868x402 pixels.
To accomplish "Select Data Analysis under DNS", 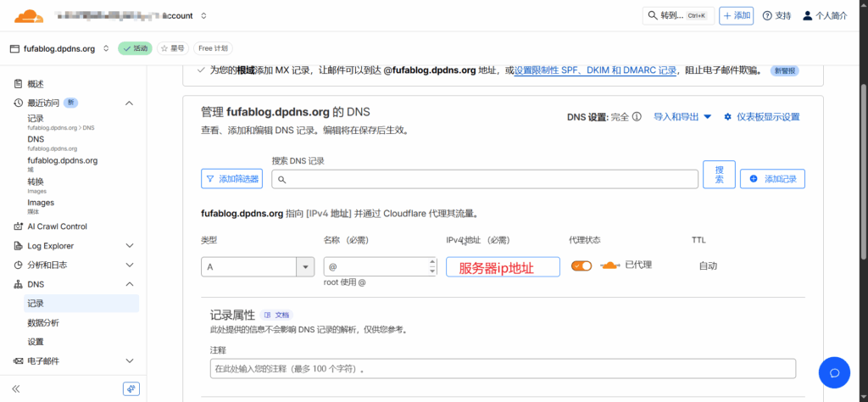I will point(43,322).
